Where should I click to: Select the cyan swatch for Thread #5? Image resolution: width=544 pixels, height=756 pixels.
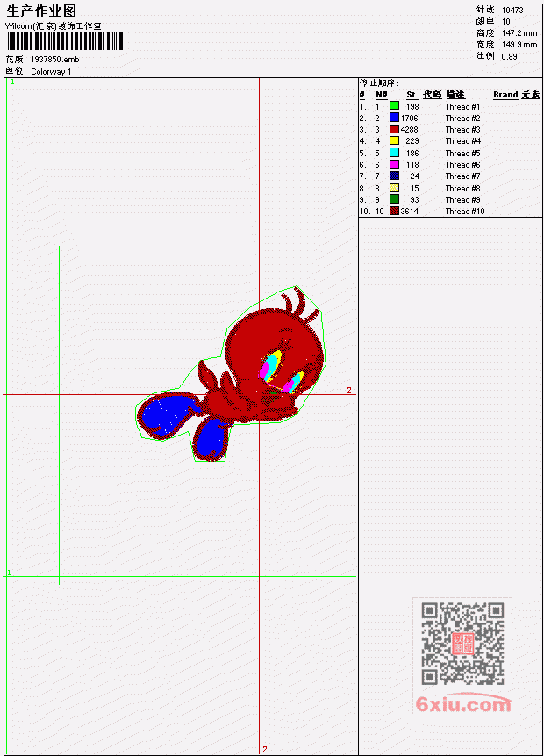pos(394,153)
